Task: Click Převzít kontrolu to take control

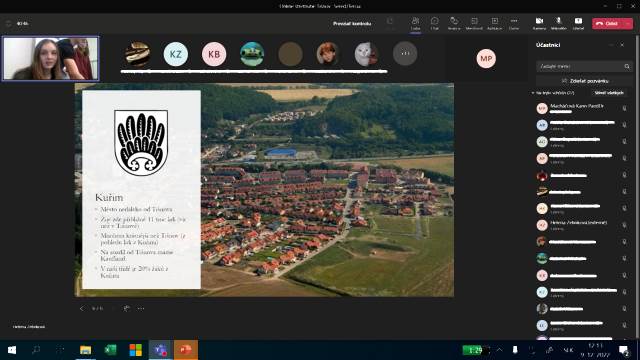Action: (x=352, y=24)
